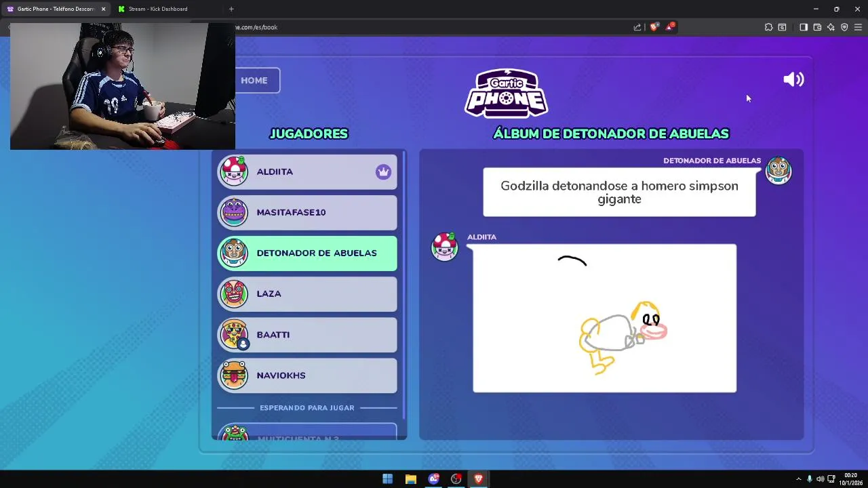Click the crown host badge next to ALDIITA
Screen dimensions: 868x488
pos(383,171)
